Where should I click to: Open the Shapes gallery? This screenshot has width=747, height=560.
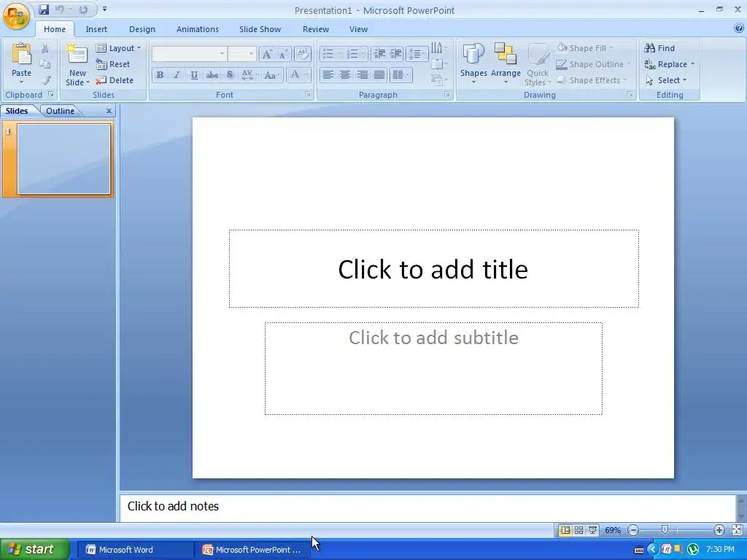pyautogui.click(x=473, y=64)
